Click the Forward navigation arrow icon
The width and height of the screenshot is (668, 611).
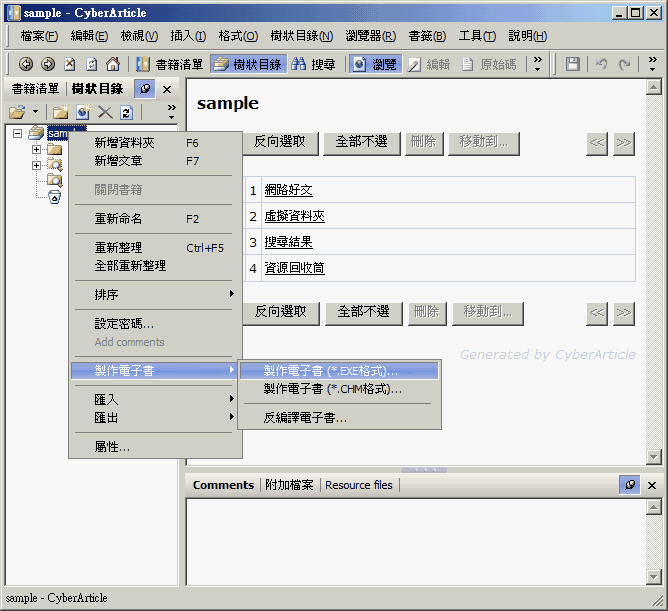point(48,64)
